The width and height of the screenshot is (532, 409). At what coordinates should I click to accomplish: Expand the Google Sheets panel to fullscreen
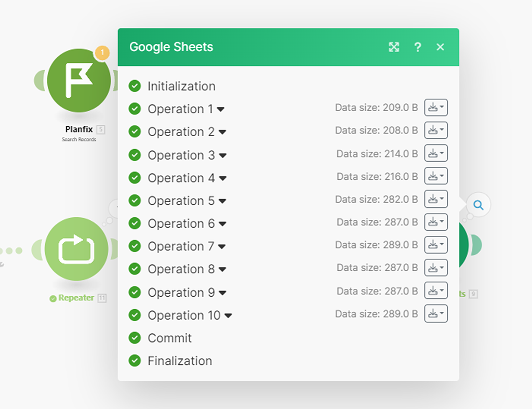[x=394, y=47]
